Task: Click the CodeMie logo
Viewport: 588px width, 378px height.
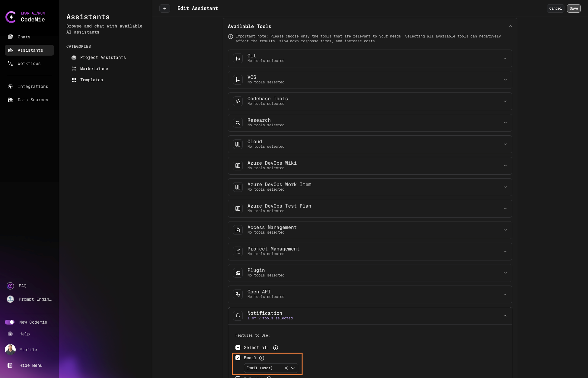Action: (x=11, y=17)
